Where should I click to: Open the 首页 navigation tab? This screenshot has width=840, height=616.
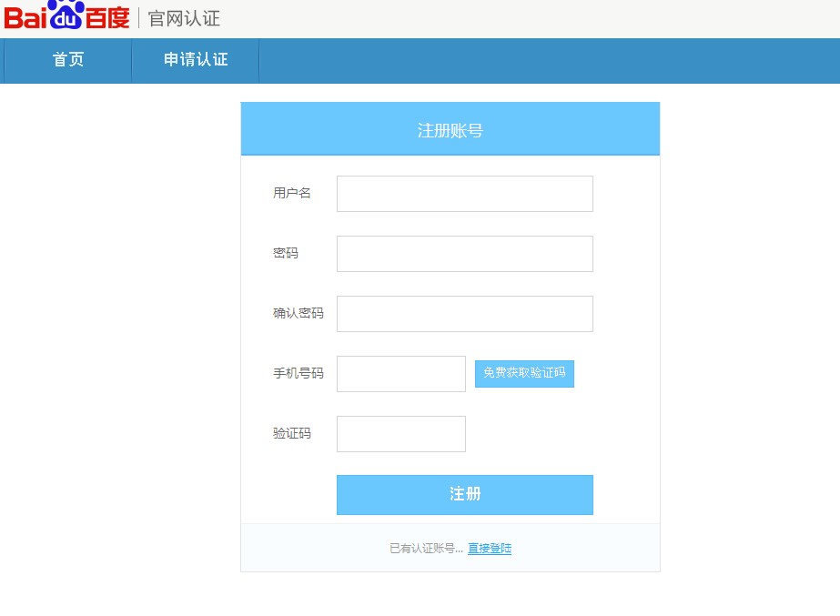pyautogui.click(x=66, y=60)
